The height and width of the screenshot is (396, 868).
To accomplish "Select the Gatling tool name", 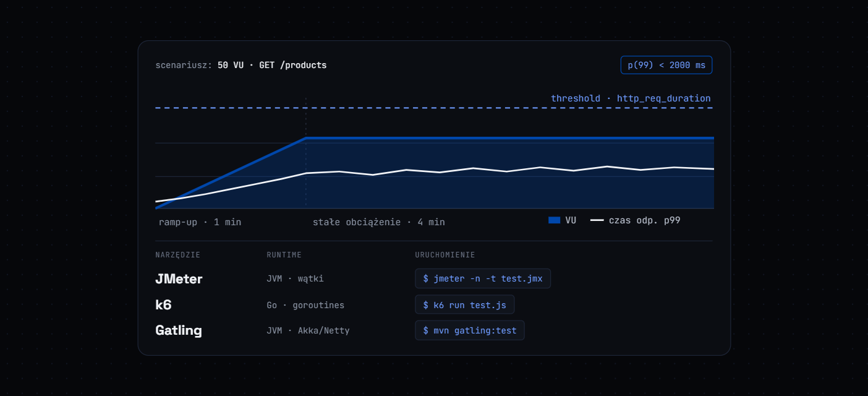I will (179, 330).
